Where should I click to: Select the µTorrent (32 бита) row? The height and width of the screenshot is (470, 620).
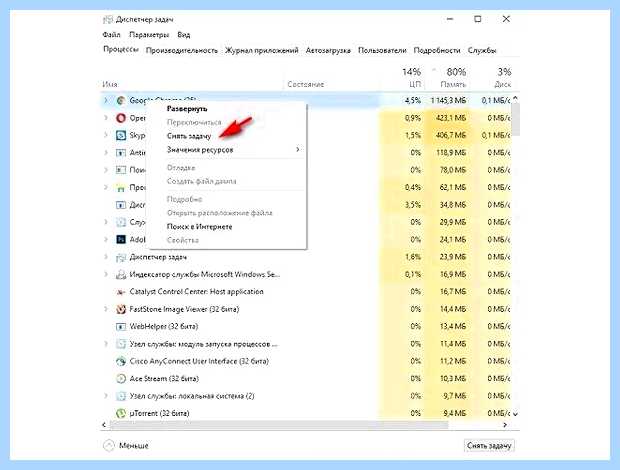pyautogui.click(x=306, y=413)
